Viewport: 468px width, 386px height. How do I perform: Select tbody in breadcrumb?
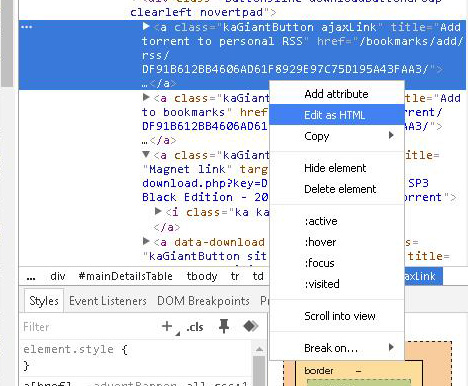(202, 276)
